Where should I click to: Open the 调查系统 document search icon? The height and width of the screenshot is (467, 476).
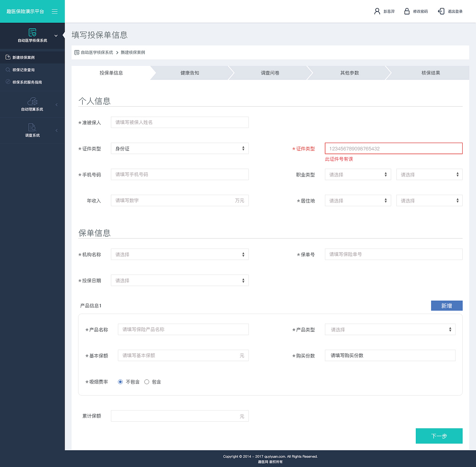32,127
